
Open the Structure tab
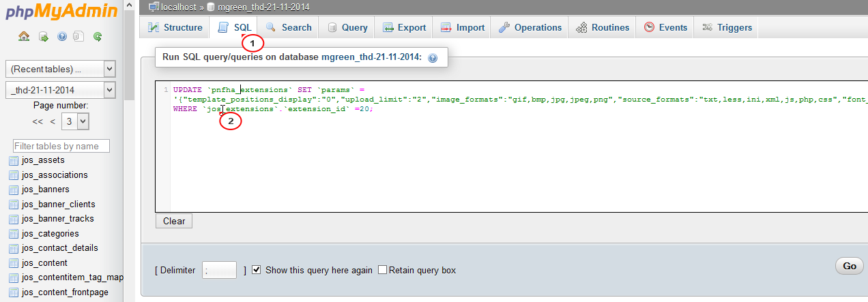point(175,27)
